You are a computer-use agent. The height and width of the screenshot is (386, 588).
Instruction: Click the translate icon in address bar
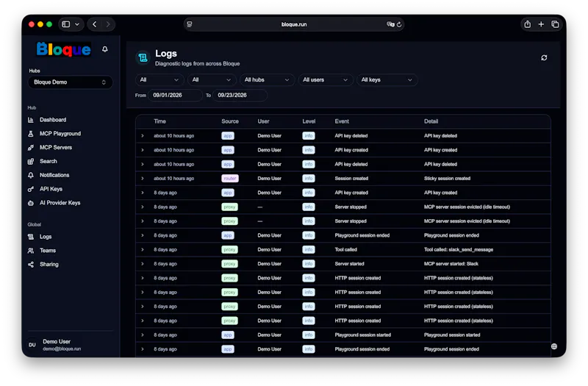click(390, 24)
